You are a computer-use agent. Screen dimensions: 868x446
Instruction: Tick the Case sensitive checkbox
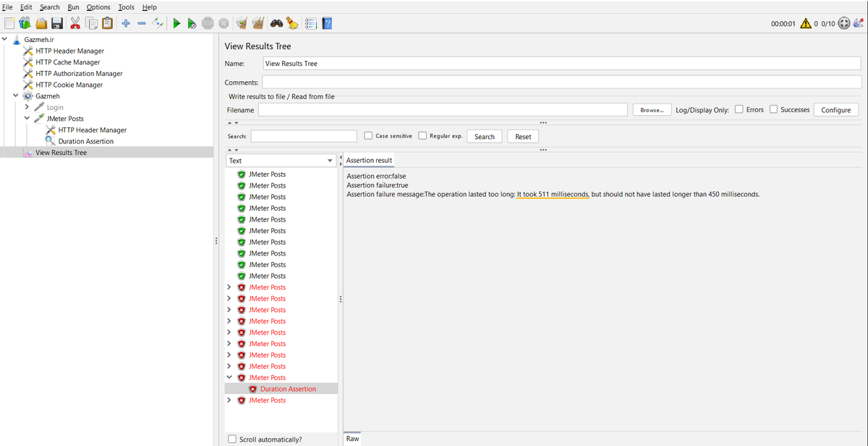tap(368, 135)
